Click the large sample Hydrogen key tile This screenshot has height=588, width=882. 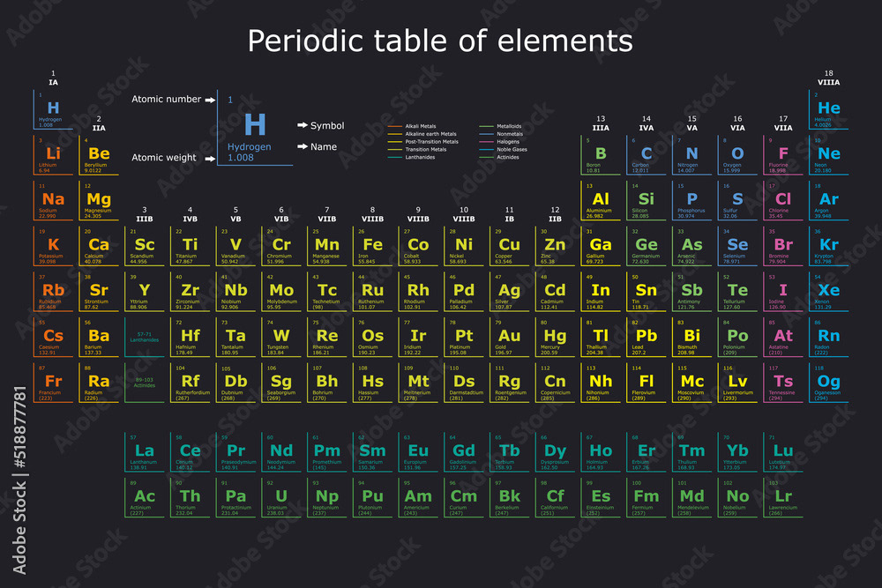[x=255, y=128]
